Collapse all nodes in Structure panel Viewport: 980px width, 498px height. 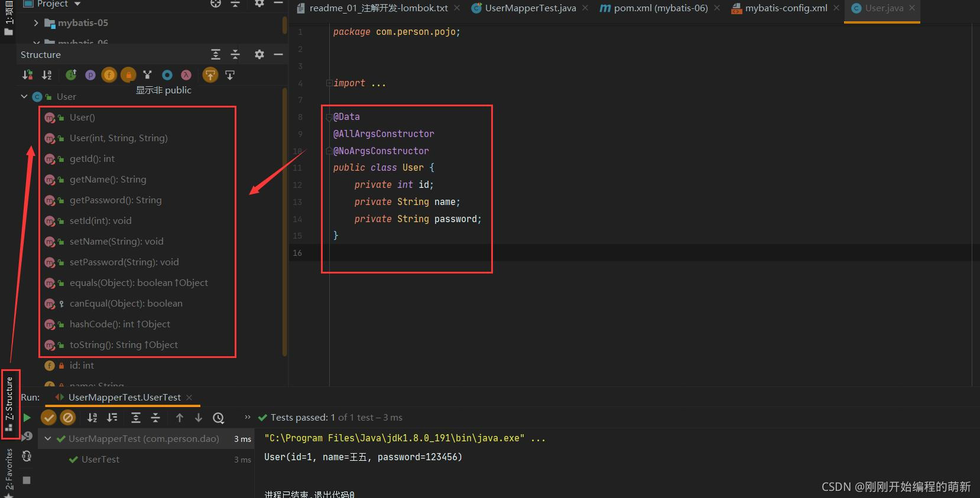click(235, 54)
